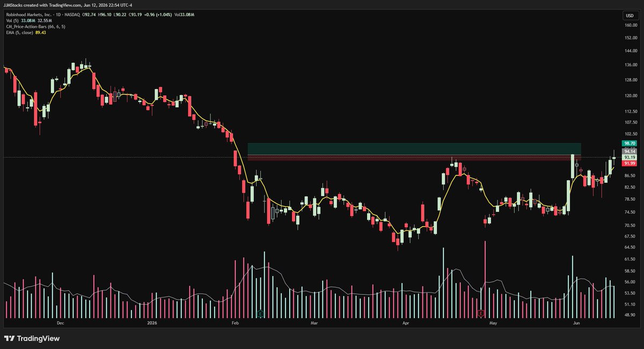This screenshot has width=644, height=349.
Task: Click the Vol (5) indicator legend
Action: tap(12, 21)
